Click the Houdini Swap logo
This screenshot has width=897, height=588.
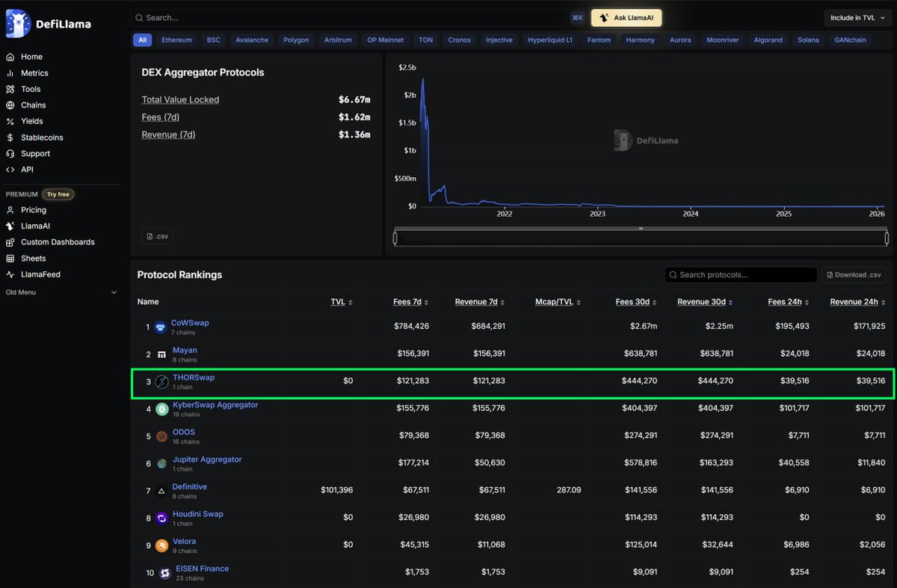click(161, 519)
